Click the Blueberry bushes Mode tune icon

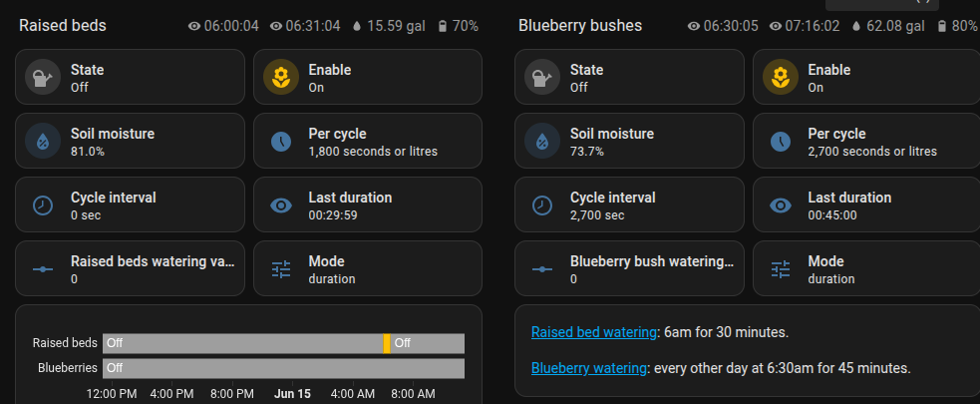pos(781,269)
